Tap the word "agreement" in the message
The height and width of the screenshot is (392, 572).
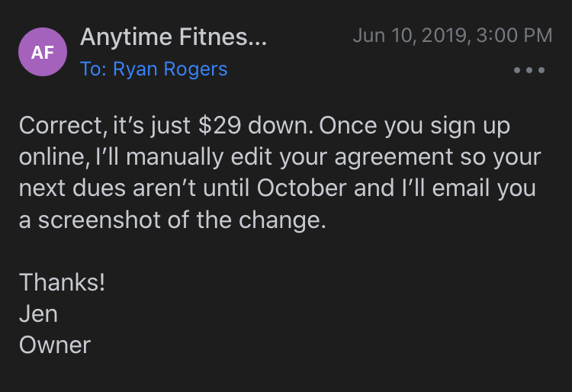pos(356,157)
